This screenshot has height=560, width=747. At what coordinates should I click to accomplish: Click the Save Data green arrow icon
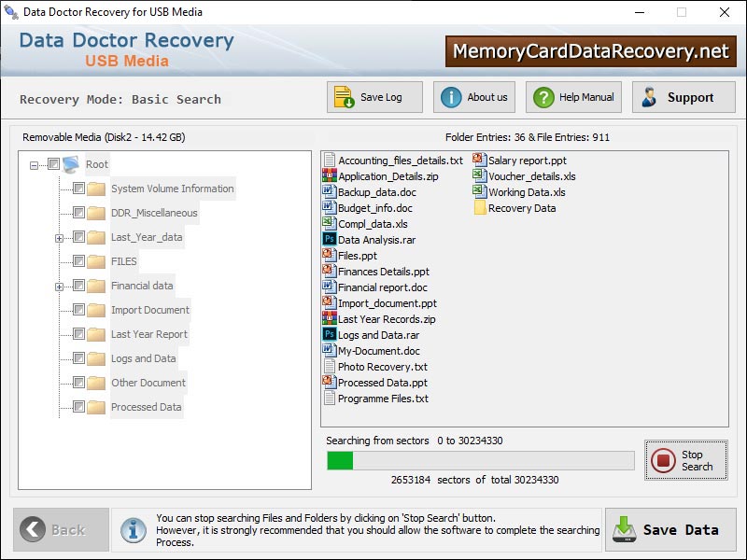624,529
